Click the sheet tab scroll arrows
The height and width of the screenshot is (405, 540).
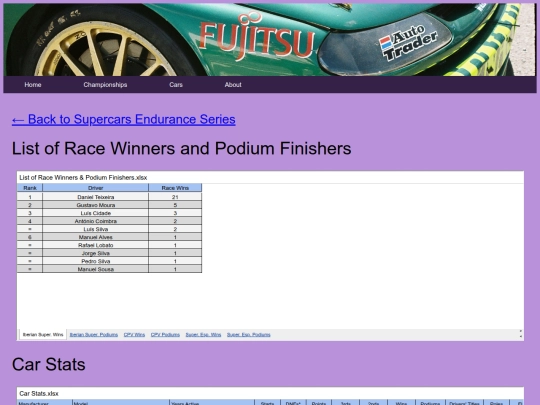[x=520, y=334]
